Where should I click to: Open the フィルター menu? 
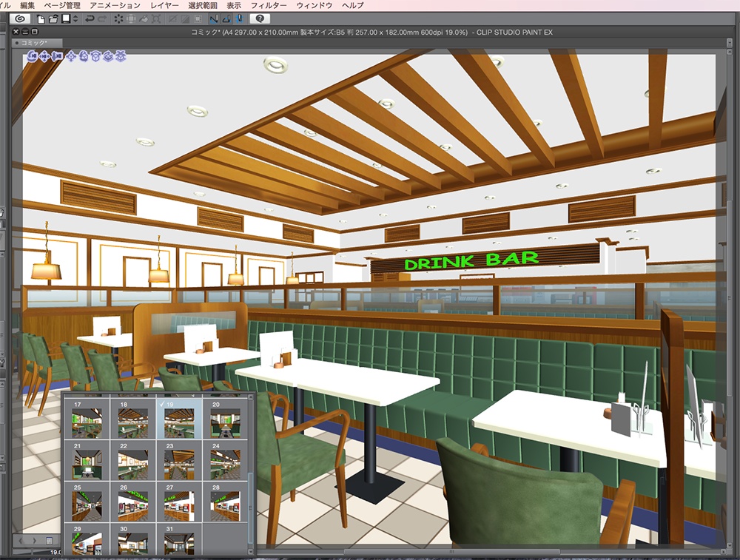[269, 5]
